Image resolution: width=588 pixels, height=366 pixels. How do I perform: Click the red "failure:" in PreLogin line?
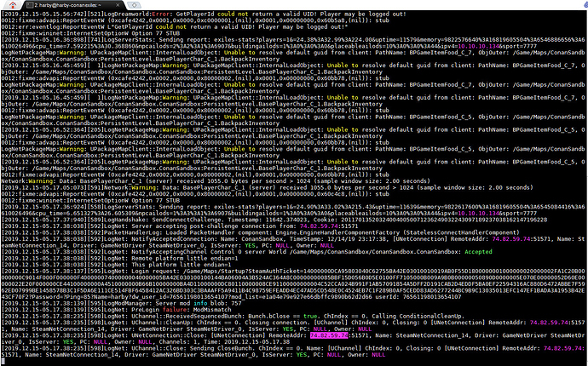[176, 310]
